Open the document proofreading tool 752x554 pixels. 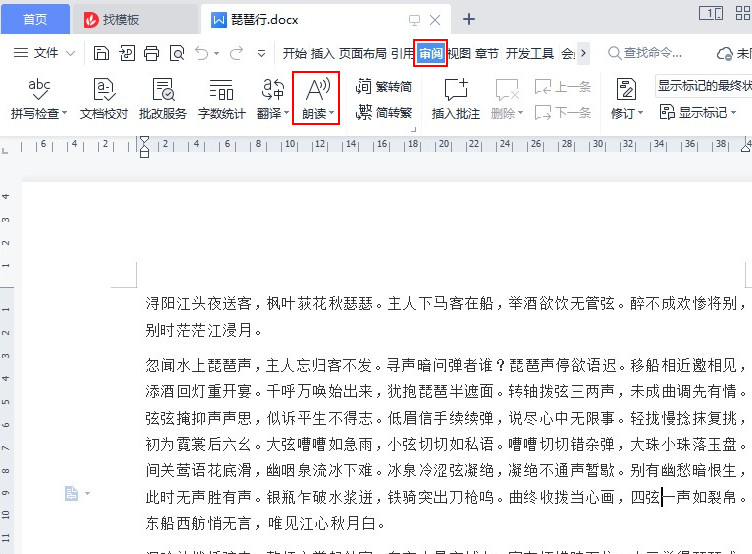(104, 98)
